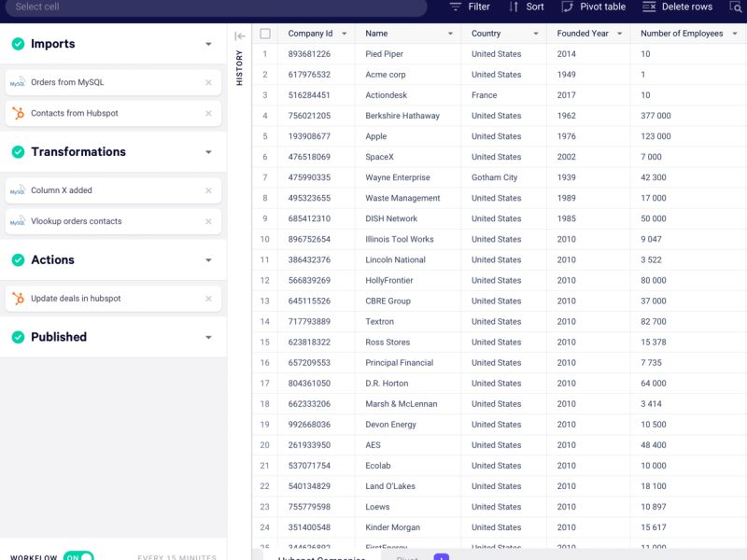
Task: Click the green check icon beside Transformations
Action: pos(18,152)
